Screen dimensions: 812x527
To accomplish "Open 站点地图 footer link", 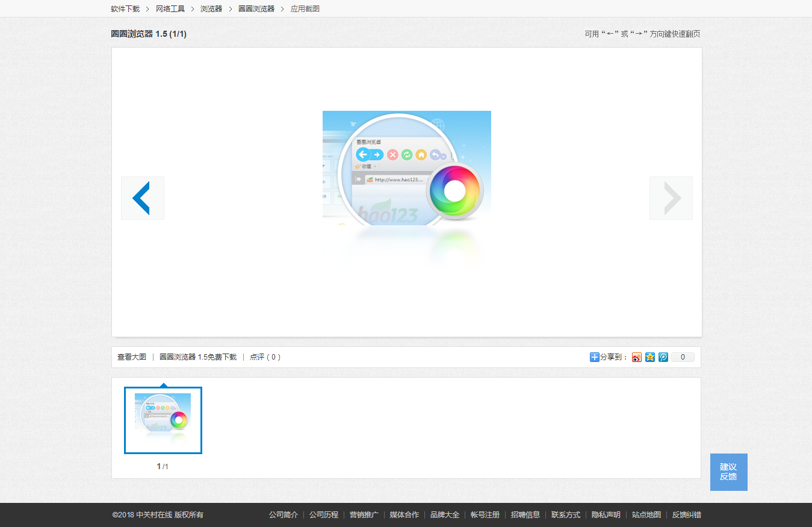I will pyautogui.click(x=646, y=515).
